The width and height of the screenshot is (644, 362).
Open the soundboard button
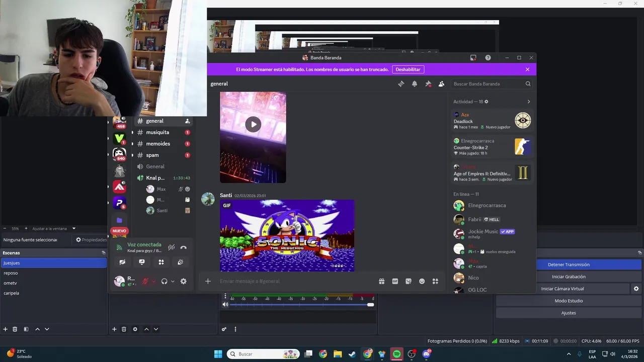point(180,262)
